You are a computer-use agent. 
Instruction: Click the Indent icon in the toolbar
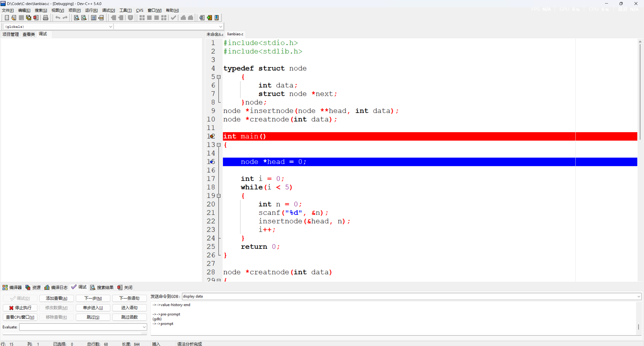point(113,18)
